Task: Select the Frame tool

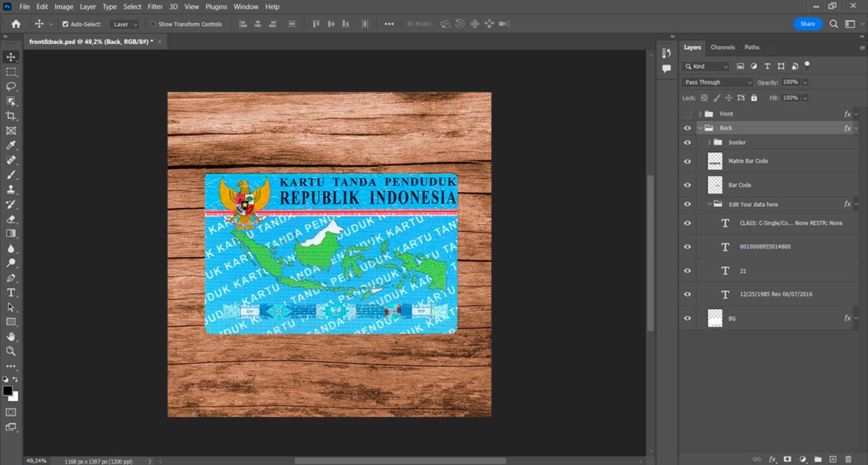Action: tap(11, 131)
